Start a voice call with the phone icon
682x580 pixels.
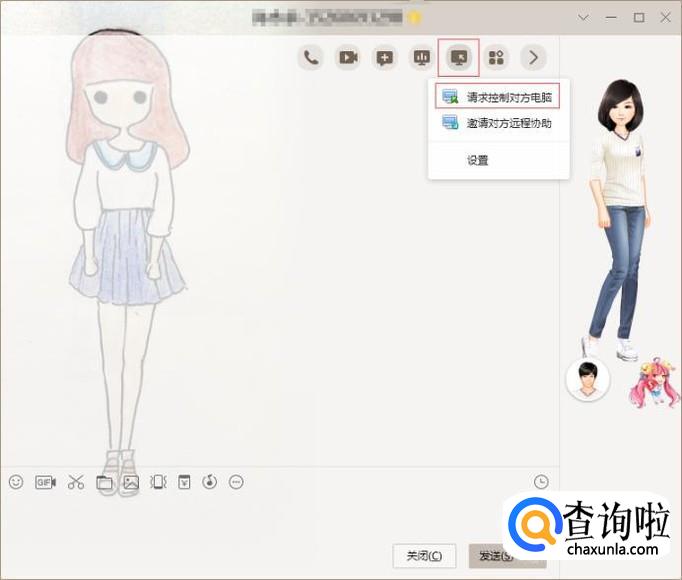[x=311, y=57]
